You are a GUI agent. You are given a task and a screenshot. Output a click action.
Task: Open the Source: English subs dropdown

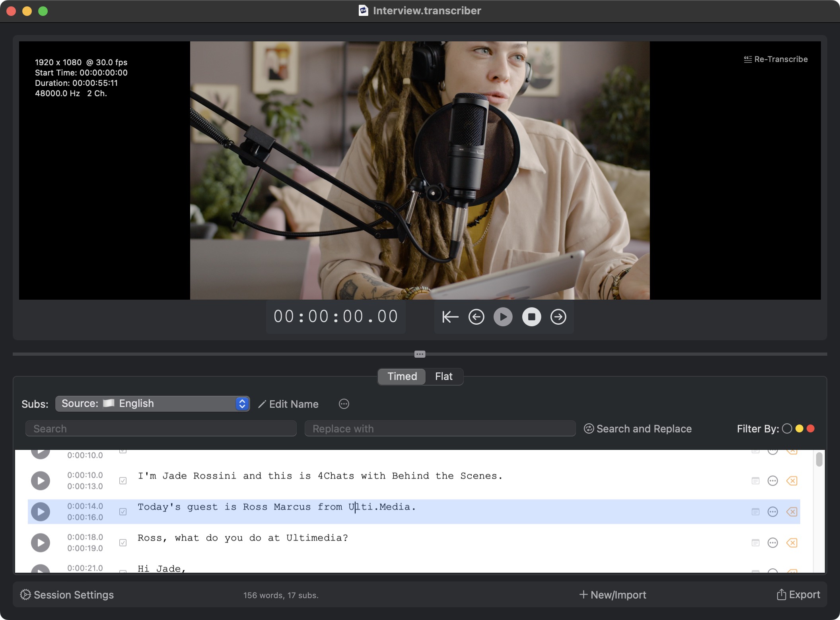point(153,404)
